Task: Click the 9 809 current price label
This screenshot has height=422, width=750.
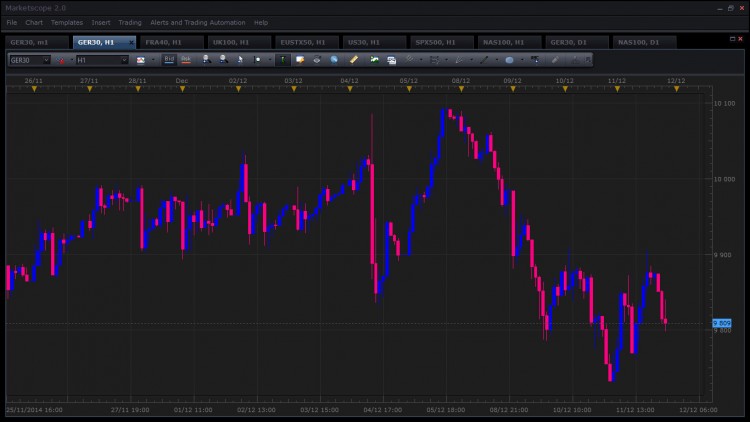Action: pos(722,323)
